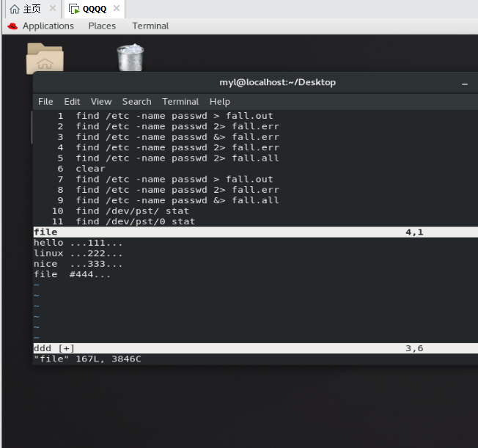Click line 1 ending in fall.out

(x=174, y=116)
